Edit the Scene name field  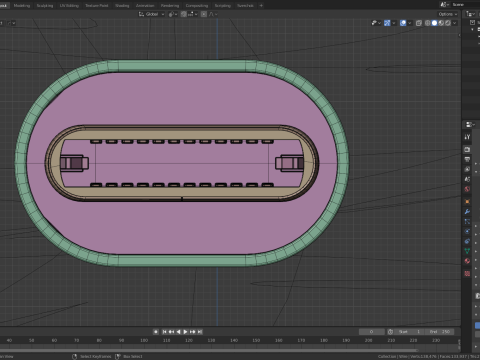[x=465, y=4]
